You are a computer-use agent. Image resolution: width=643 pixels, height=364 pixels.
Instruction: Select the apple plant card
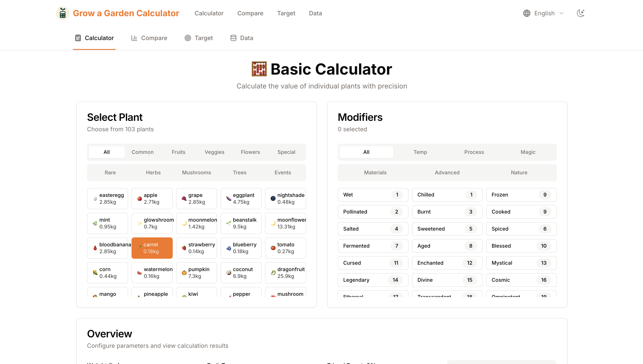point(152,198)
